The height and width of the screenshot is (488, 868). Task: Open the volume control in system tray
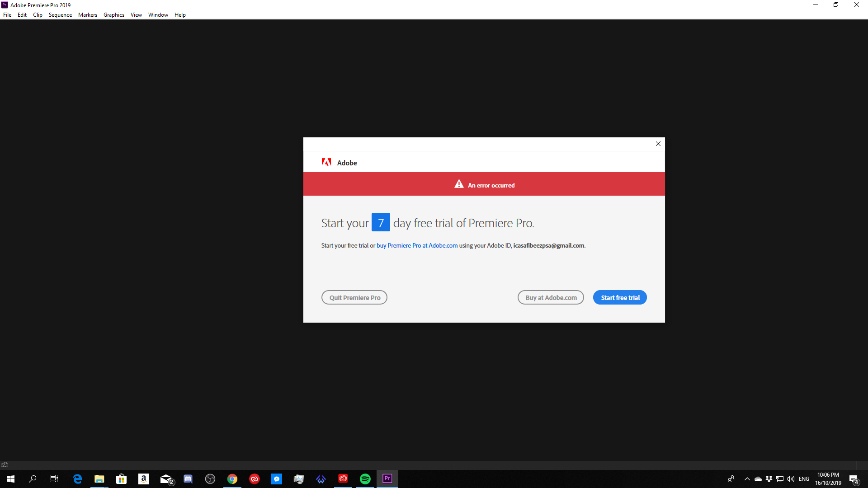(790, 479)
